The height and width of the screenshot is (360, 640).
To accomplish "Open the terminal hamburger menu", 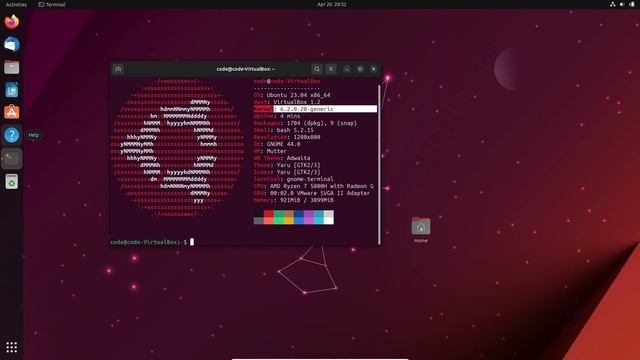I will [331, 69].
